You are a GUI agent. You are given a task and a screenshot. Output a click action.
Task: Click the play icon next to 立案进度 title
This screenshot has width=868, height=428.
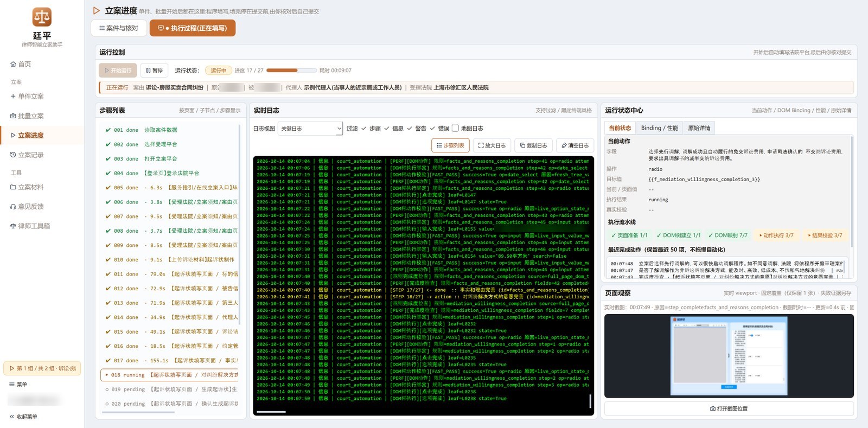pos(97,11)
